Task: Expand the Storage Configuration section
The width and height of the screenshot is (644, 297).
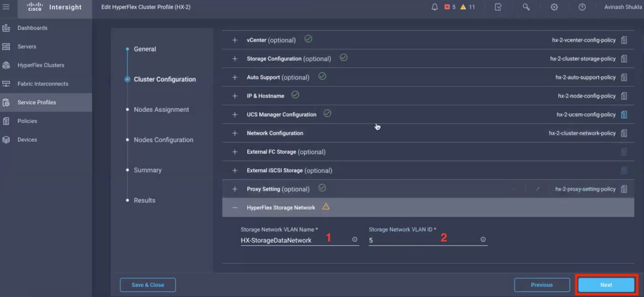Action: (x=235, y=59)
